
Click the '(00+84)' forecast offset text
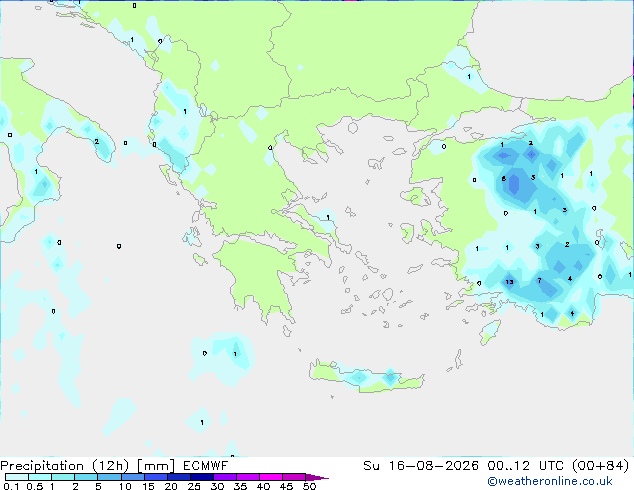click(601, 466)
